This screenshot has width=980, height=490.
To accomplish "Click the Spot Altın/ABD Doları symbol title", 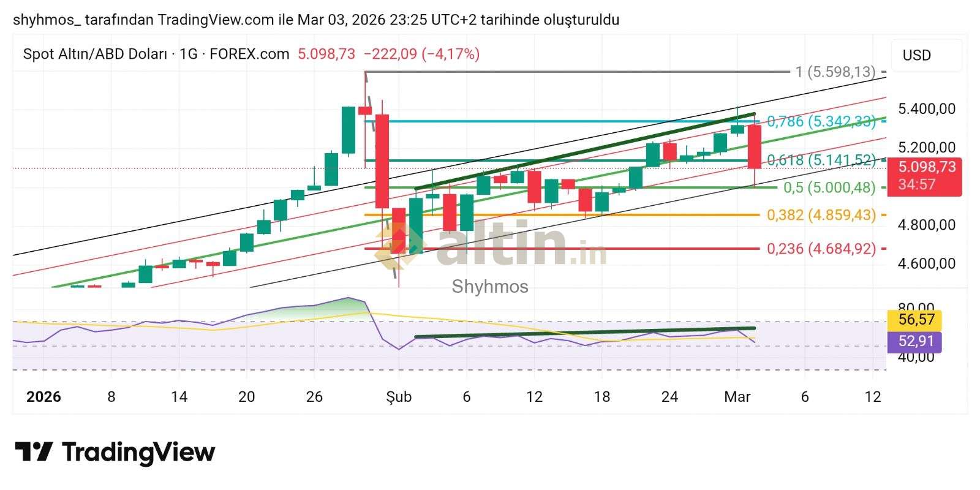I will 95,54.
